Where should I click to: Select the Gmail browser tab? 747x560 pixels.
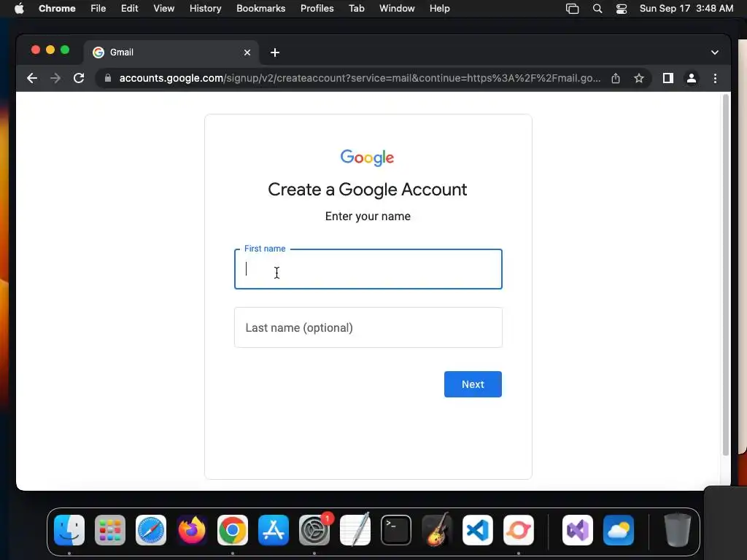click(x=171, y=52)
